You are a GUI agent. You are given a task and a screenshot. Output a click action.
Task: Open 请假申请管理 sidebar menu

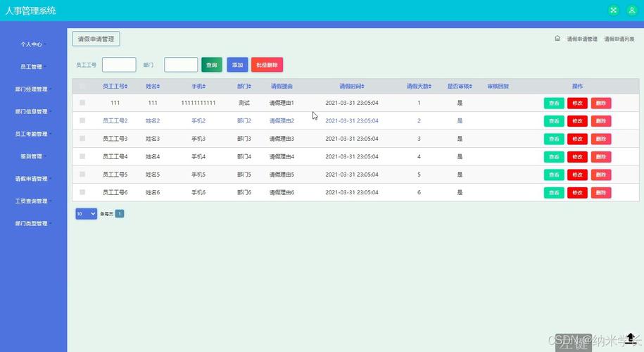click(33, 179)
